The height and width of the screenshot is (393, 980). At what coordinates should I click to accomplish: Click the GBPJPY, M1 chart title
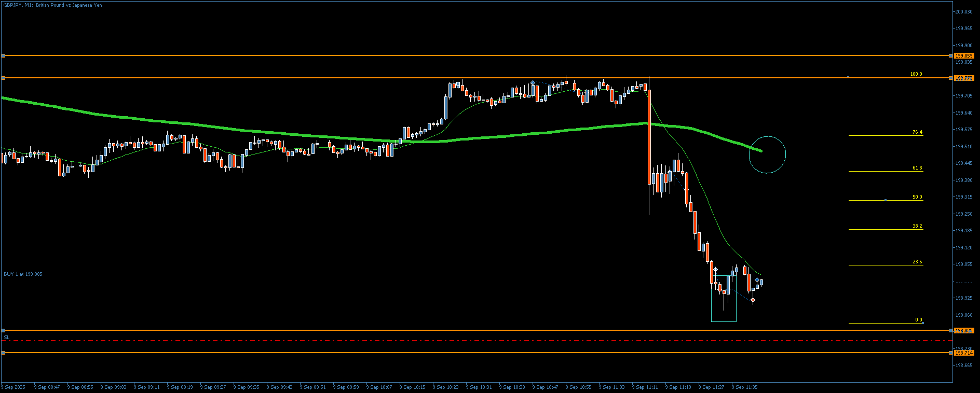(x=53, y=5)
